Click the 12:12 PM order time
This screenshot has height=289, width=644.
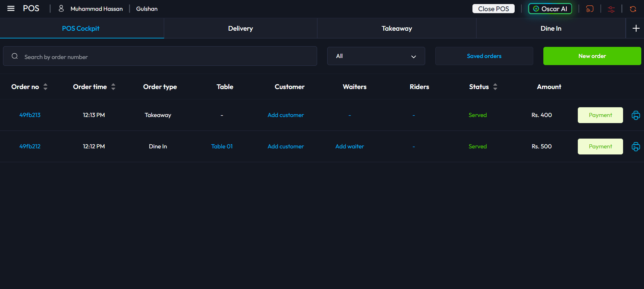click(94, 146)
